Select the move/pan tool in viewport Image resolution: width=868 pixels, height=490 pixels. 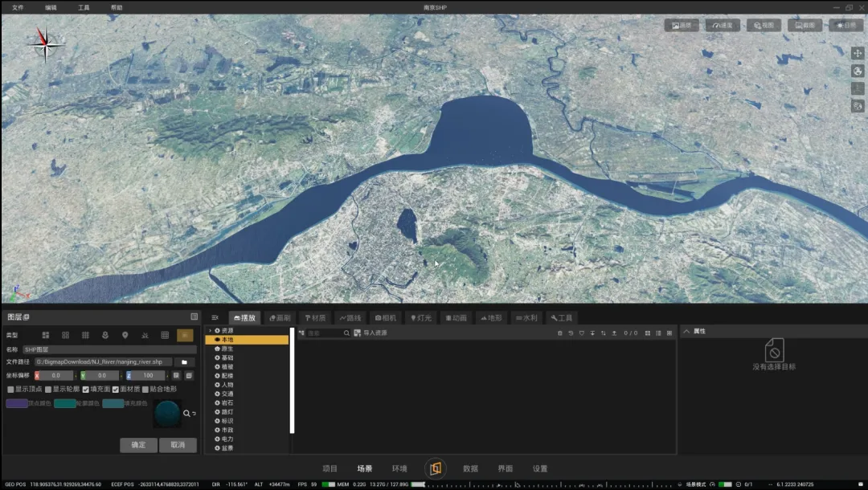click(x=858, y=53)
